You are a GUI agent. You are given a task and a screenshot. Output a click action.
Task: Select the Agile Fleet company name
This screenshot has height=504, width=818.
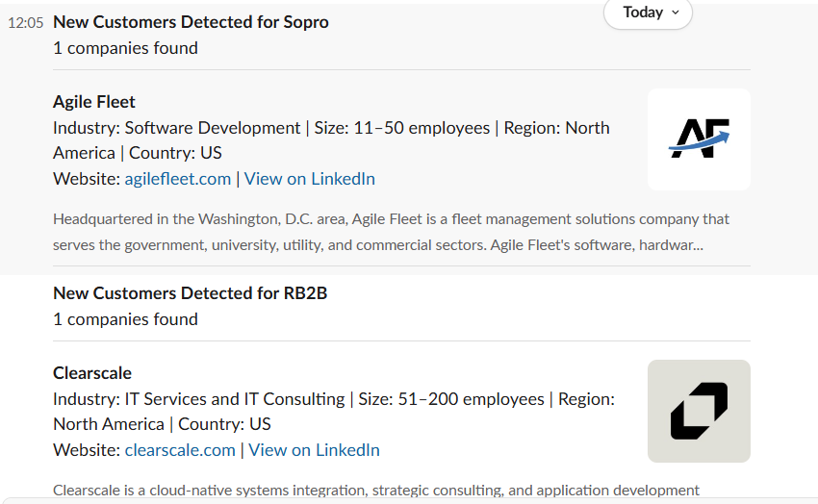click(x=94, y=102)
